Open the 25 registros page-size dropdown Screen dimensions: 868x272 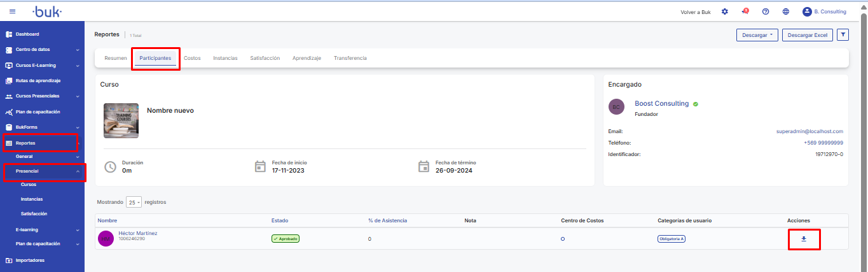[x=134, y=202]
